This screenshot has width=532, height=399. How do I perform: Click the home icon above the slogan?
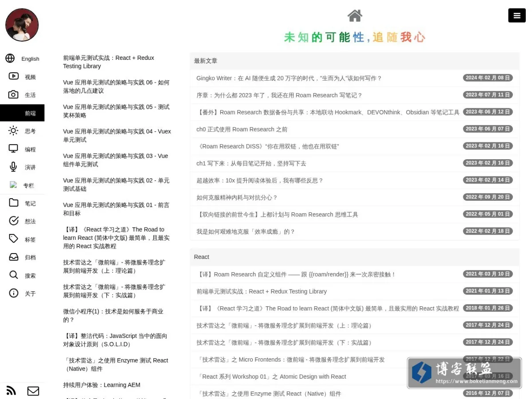coord(355,16)
